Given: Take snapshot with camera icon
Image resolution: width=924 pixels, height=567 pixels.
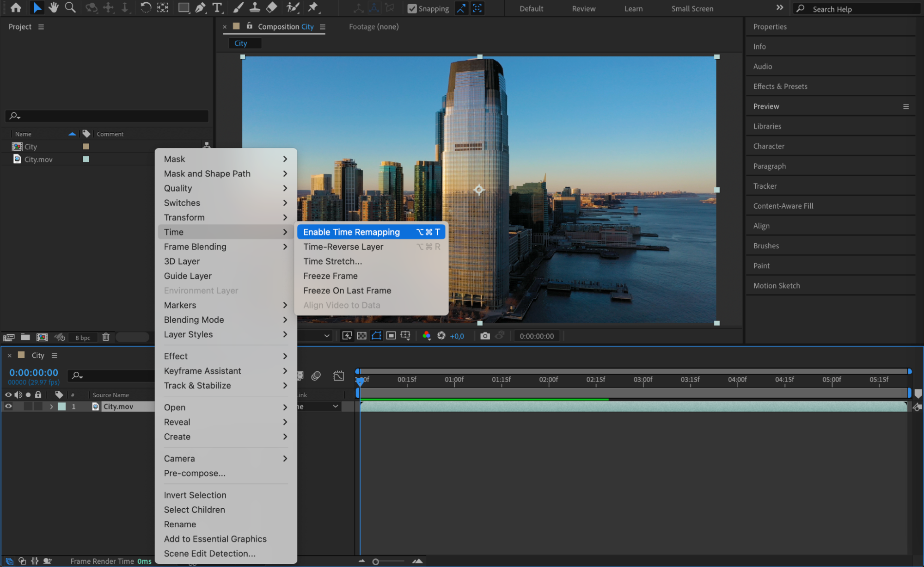Looking at the screenshot, I should pos(485,336).
